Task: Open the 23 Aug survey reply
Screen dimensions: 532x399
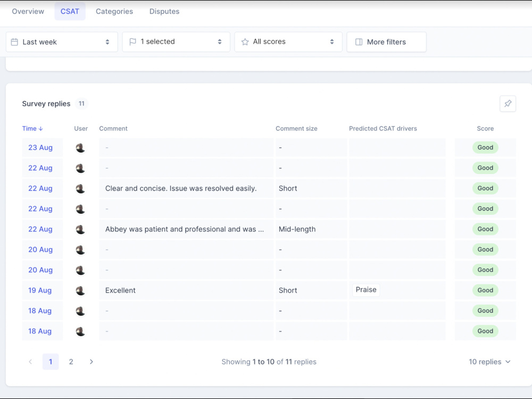Action: [40, 147]
